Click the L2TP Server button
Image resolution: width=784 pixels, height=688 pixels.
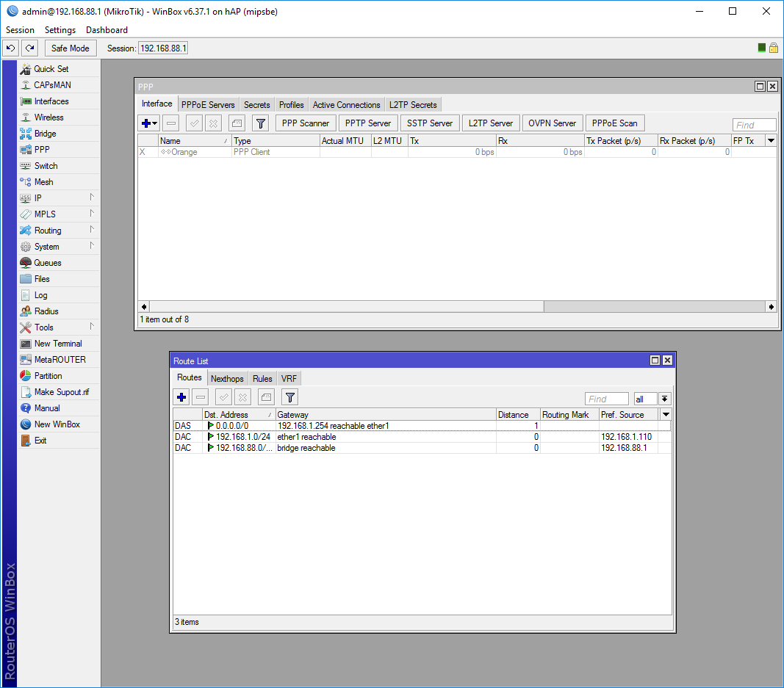[491, 123]
